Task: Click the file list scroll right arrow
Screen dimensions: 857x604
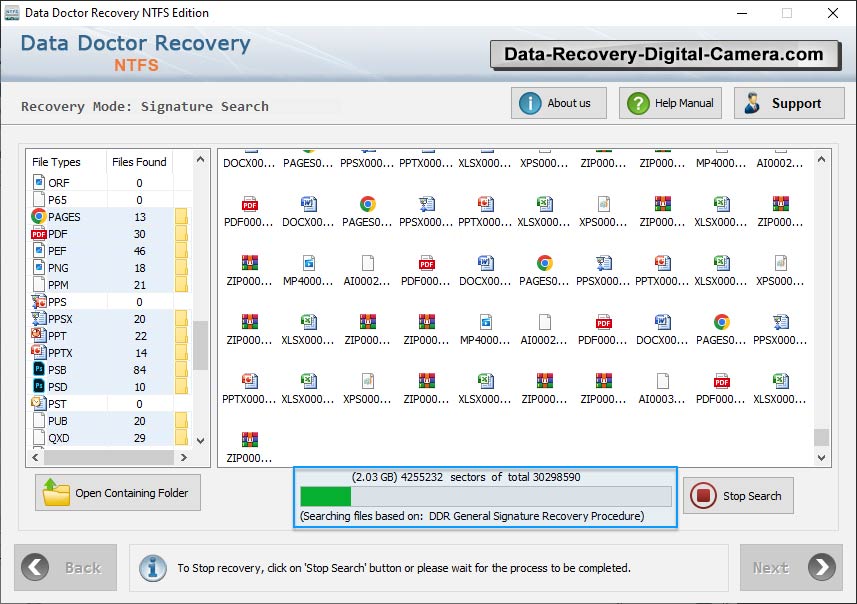Action: 184,457
